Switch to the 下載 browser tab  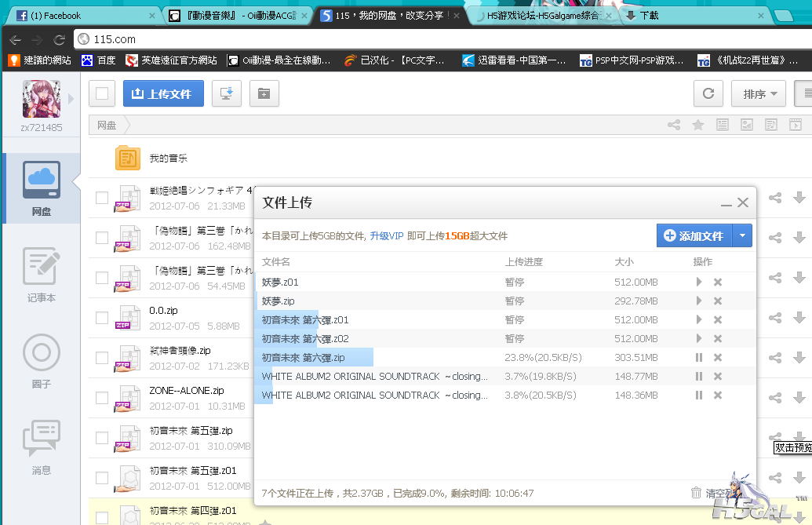click(696, 16)
